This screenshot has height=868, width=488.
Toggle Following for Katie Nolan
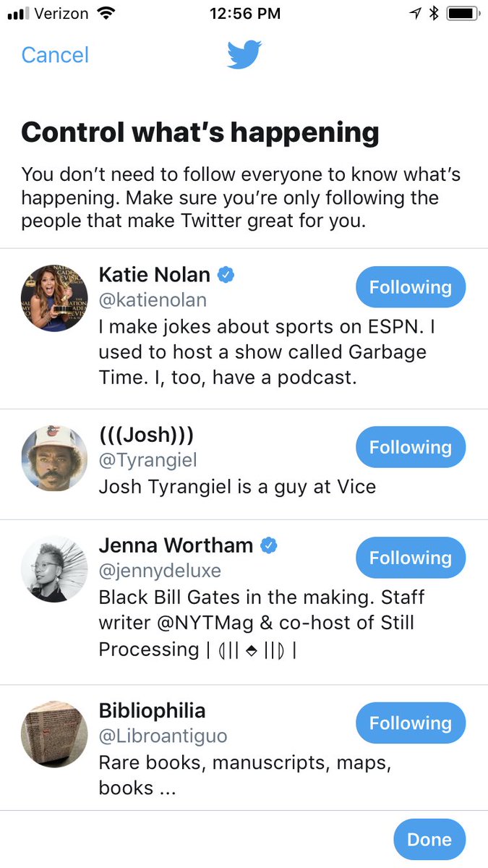pyautogui.click(x=411, y=287)
